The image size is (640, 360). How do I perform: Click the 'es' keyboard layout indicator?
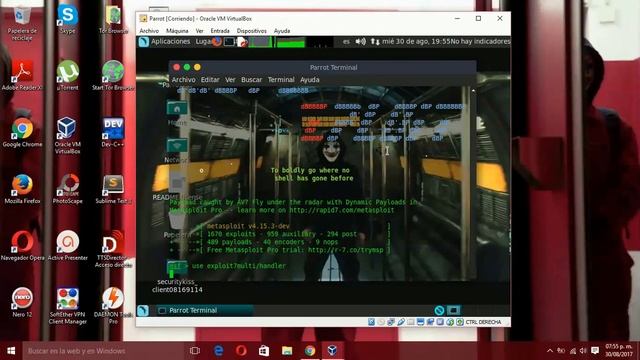346,42
